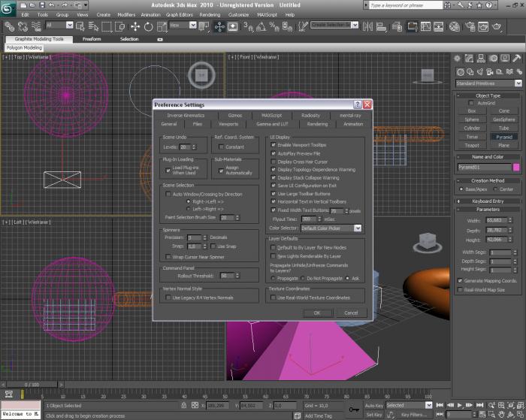The width and height of the screenshot is (526, 420).
Task: Switch to the Inverse Kinematics tab
Action: pos(186,116)
